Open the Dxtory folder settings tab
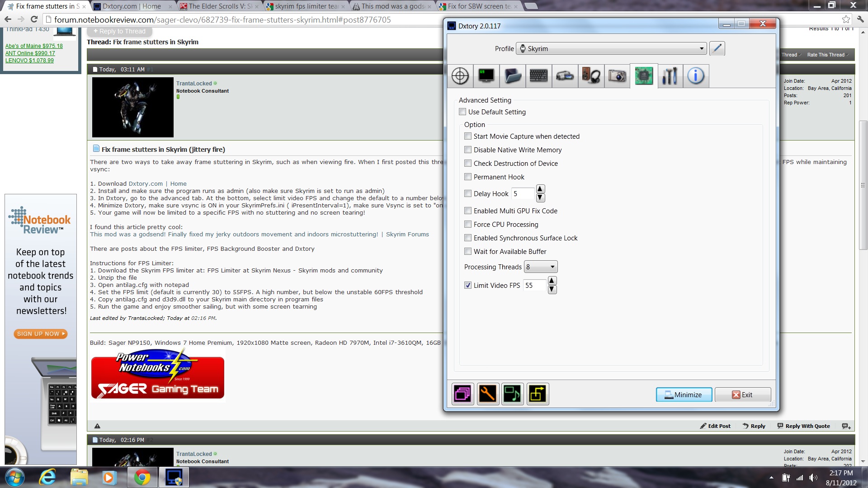The width and height of the screenshot is (868, 488). (x=513, y=75)
